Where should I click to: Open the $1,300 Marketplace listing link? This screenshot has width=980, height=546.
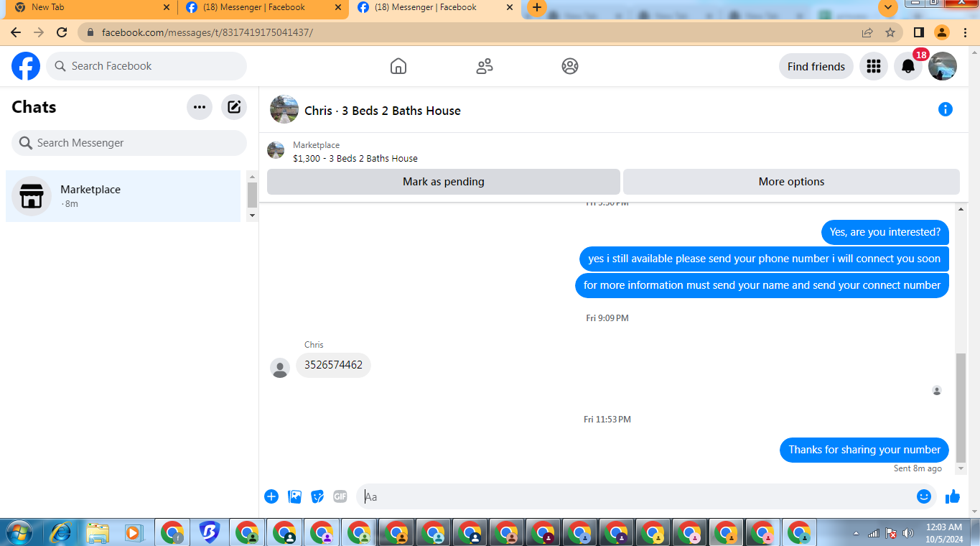pyautogui.click(x=355, y=158)
